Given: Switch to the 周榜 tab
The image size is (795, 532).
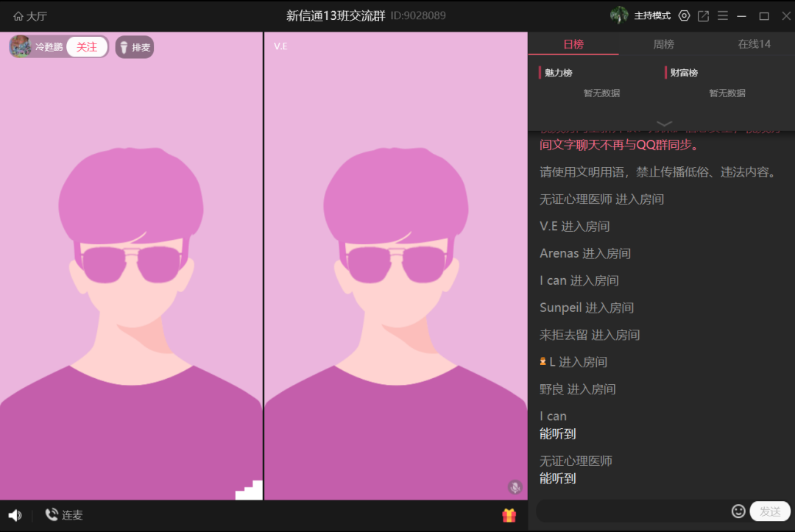Looking at the screenshot, I should [663, 44].
